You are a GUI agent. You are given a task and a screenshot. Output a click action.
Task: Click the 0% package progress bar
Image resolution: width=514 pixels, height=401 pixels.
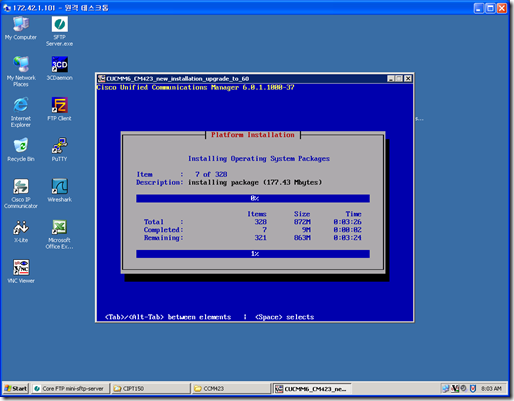point(253,198)
